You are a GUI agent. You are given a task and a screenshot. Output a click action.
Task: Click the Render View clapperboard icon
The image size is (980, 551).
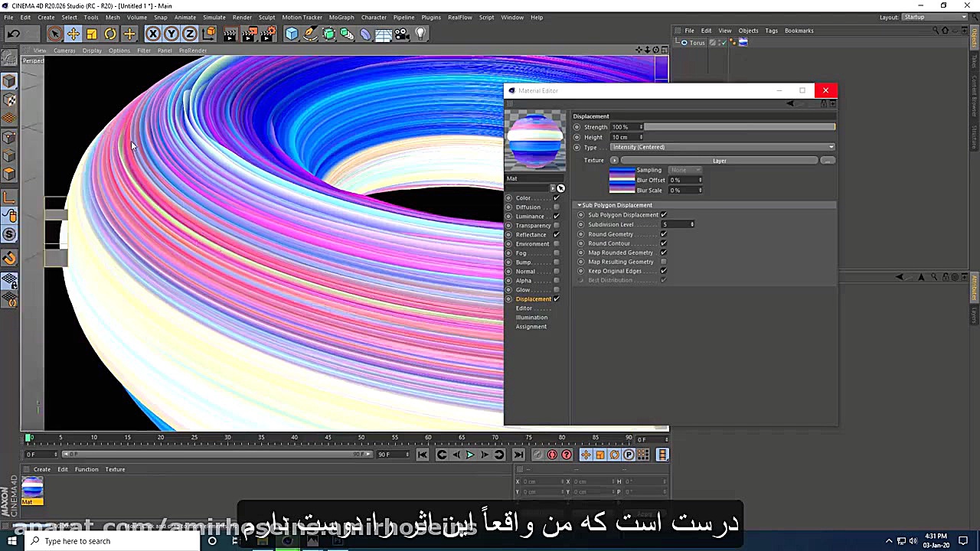(230, 33)
